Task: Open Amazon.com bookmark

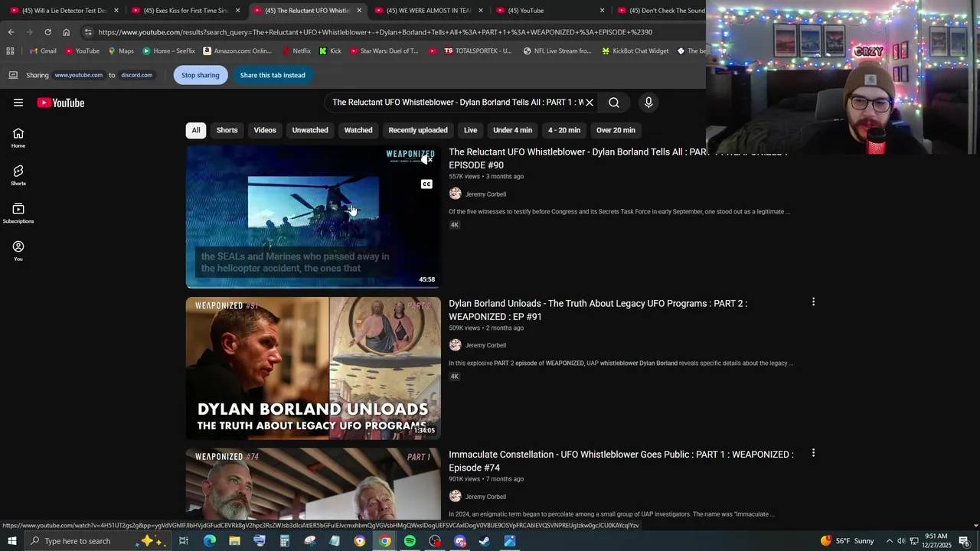Action: (237, 51)
